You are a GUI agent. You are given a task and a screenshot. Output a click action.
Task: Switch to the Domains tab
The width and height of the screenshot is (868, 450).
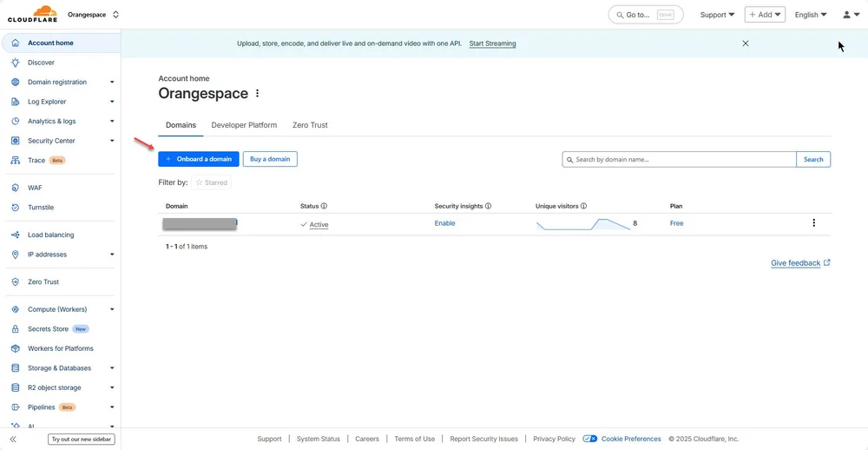click(181, 125)
